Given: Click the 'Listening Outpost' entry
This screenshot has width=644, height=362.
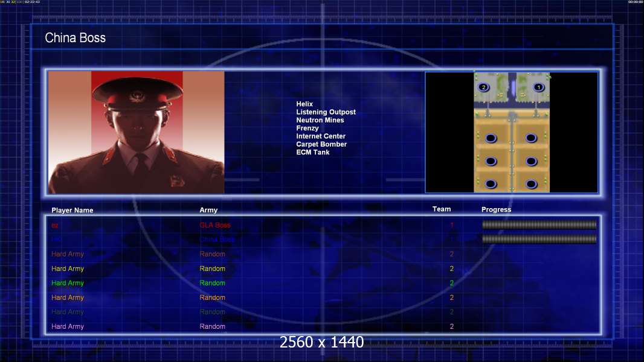Looking at the screenshot, I should click(x=326, y=112).
